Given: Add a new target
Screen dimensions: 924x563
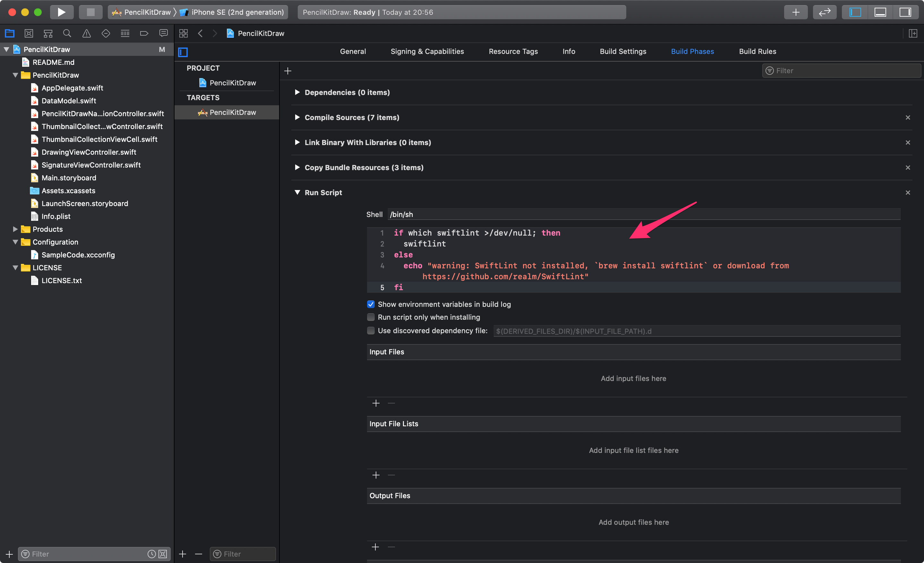Looking at the screenshot, I should [x=183, y=554].
